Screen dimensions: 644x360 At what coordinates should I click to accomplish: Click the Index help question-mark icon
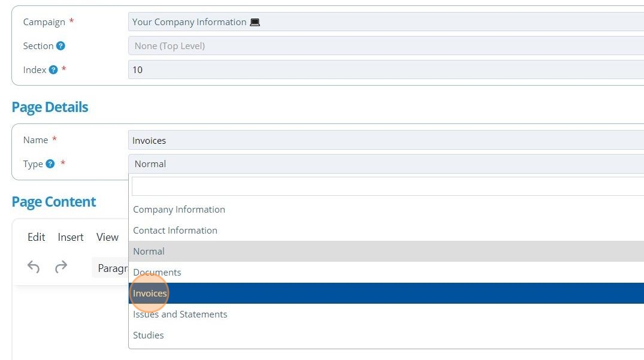coord(53,69)
